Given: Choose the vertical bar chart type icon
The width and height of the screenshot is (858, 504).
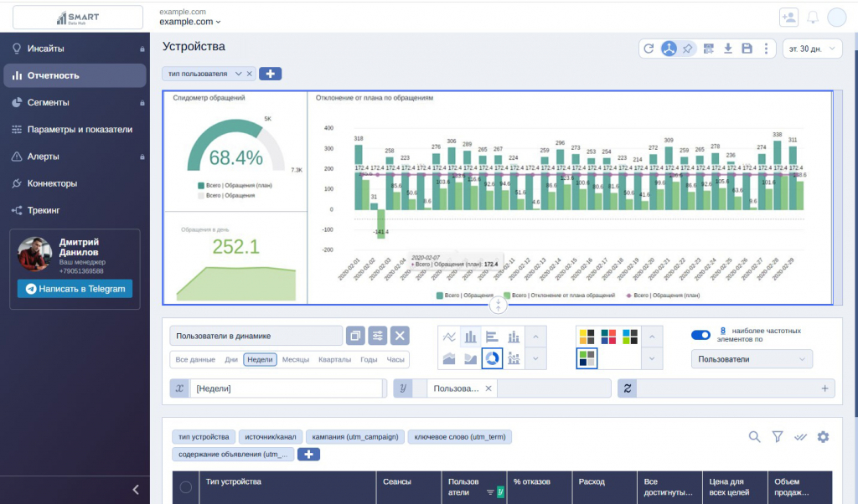Looking at the screenshot, I should click(x=471, y=337).
